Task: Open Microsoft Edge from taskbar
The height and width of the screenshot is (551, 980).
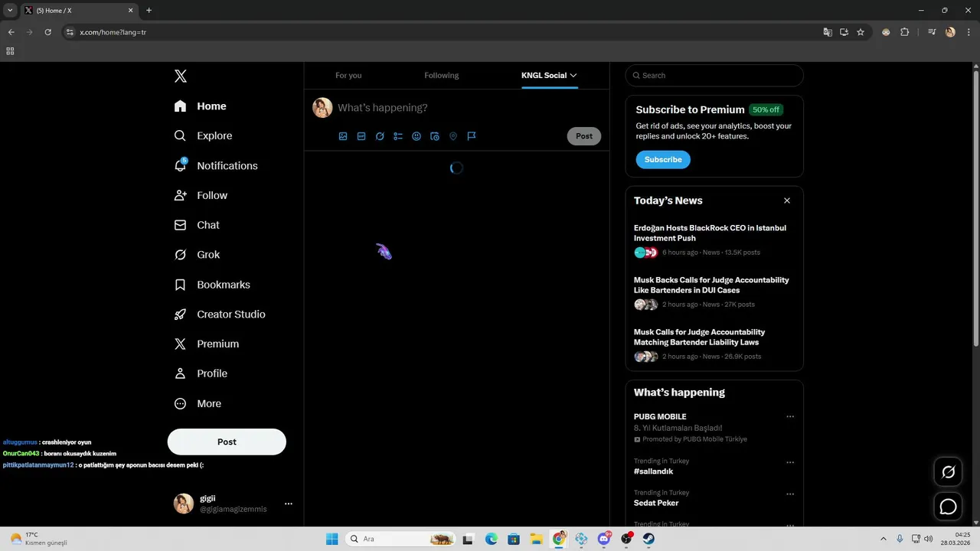Action: [491, 539]
